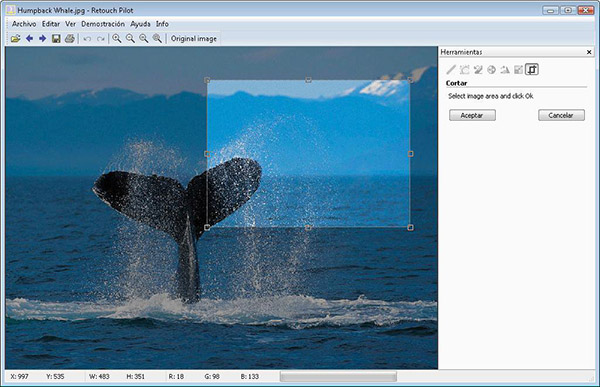
Task: Click the first magnifier, Zoom in
Action: (x=117, y=39)
